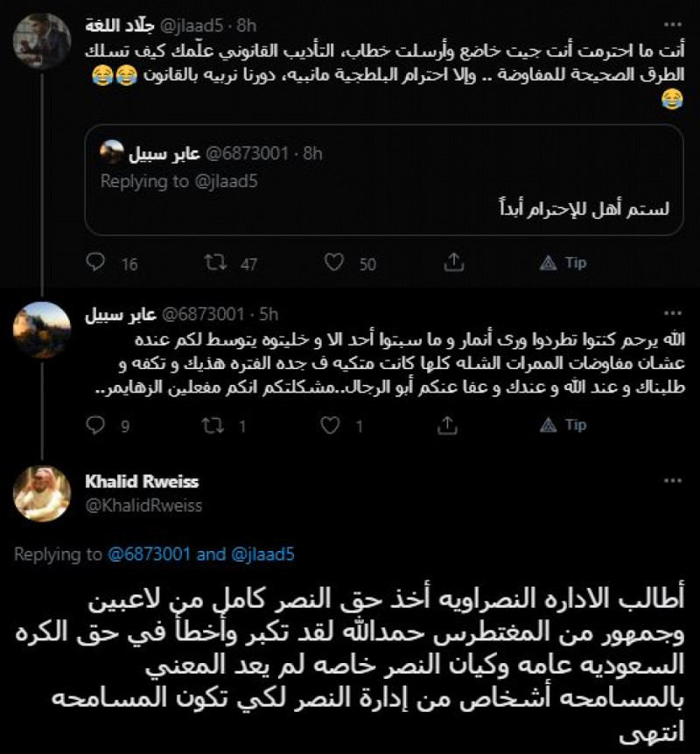
Task: Send a Tip on عابر سبيل's tweet
Action: [557, 425]
